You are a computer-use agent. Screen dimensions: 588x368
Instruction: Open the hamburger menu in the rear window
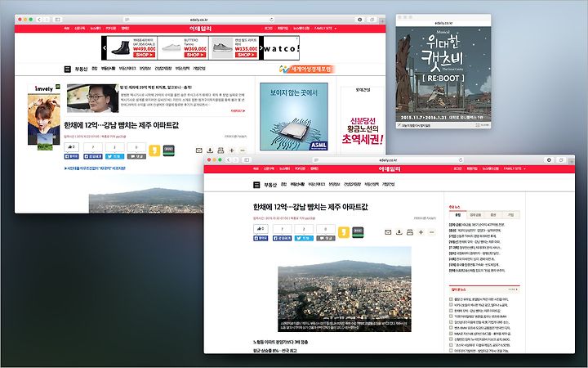pos(68,69)
